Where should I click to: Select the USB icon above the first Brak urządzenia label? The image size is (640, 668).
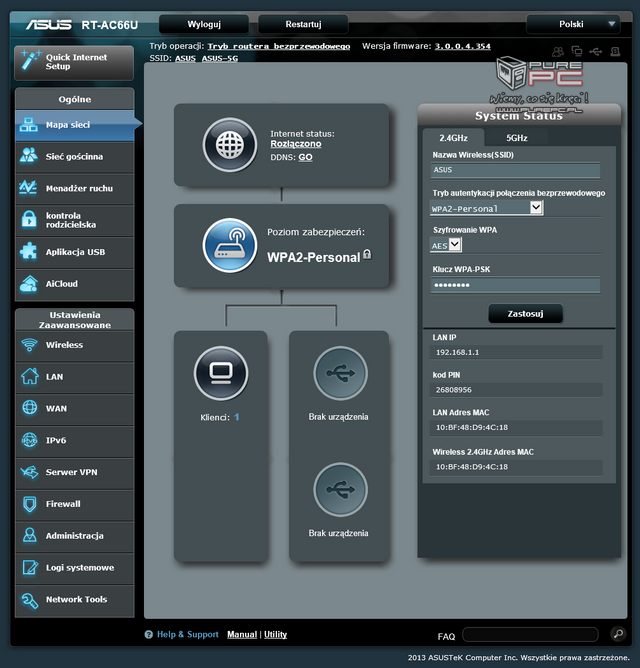pyautogui.click(x=340, y=373)
